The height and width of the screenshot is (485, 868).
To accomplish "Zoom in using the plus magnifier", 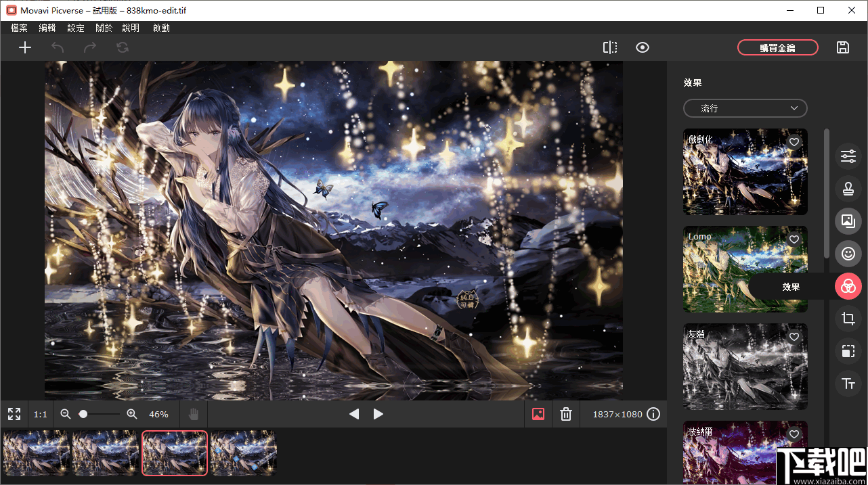I will click(132, 414).
